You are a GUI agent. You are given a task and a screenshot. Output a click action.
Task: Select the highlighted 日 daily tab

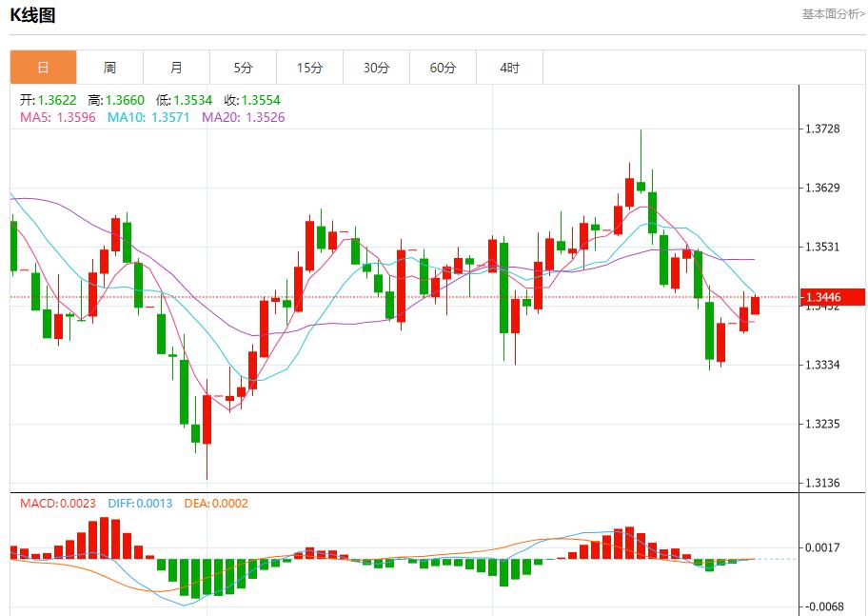[x=42, y=67]
